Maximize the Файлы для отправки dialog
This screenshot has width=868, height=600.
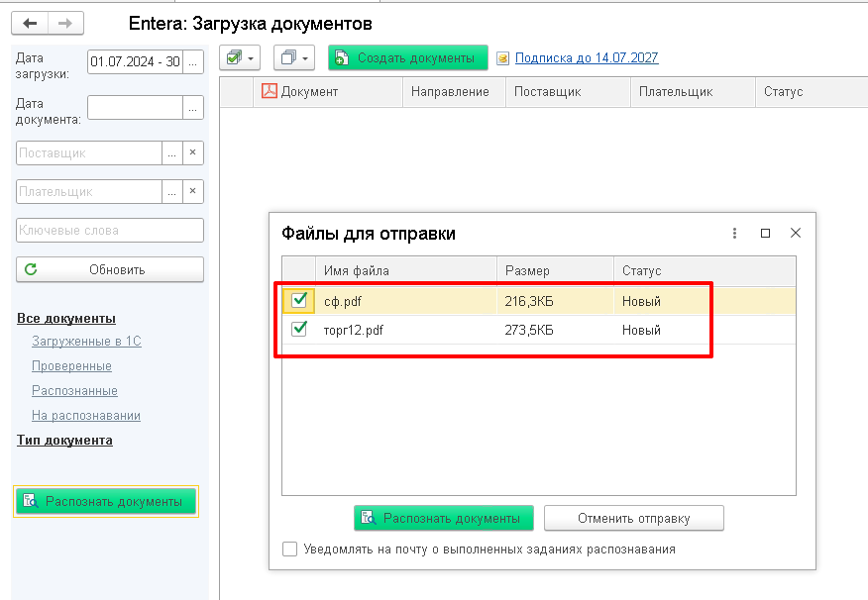pyautogui.click(x=765, y=234)
